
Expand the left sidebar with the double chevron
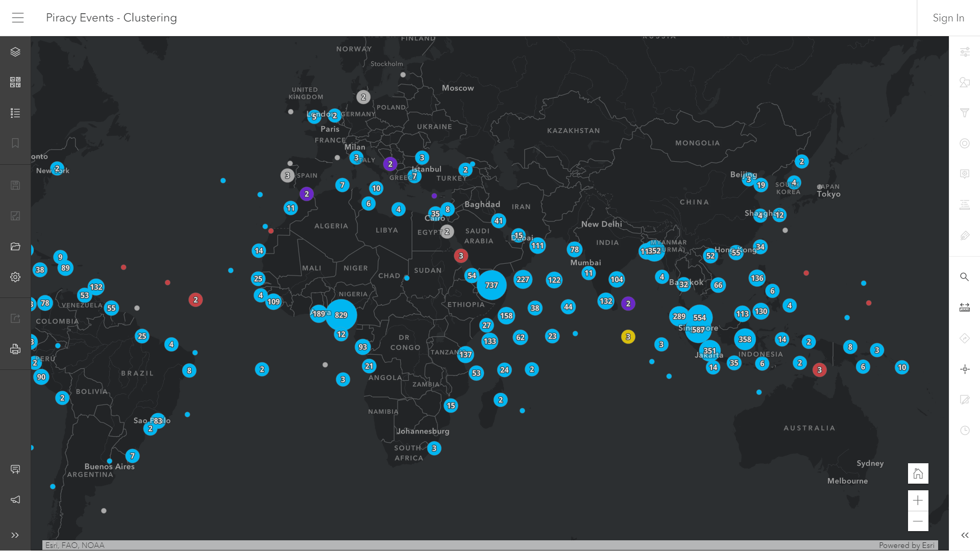pyautogui.click(x=15, y=535)
